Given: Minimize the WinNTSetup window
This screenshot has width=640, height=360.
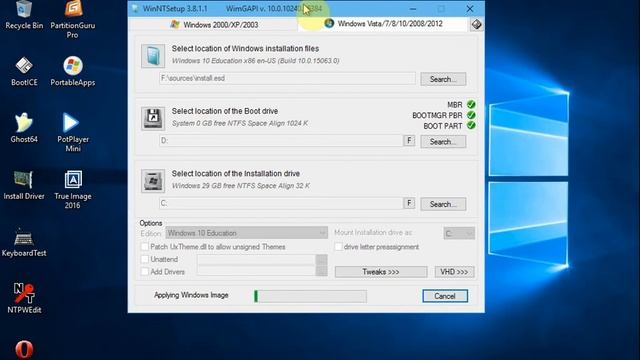Looking at the screenshot, I should pos(413,9).
